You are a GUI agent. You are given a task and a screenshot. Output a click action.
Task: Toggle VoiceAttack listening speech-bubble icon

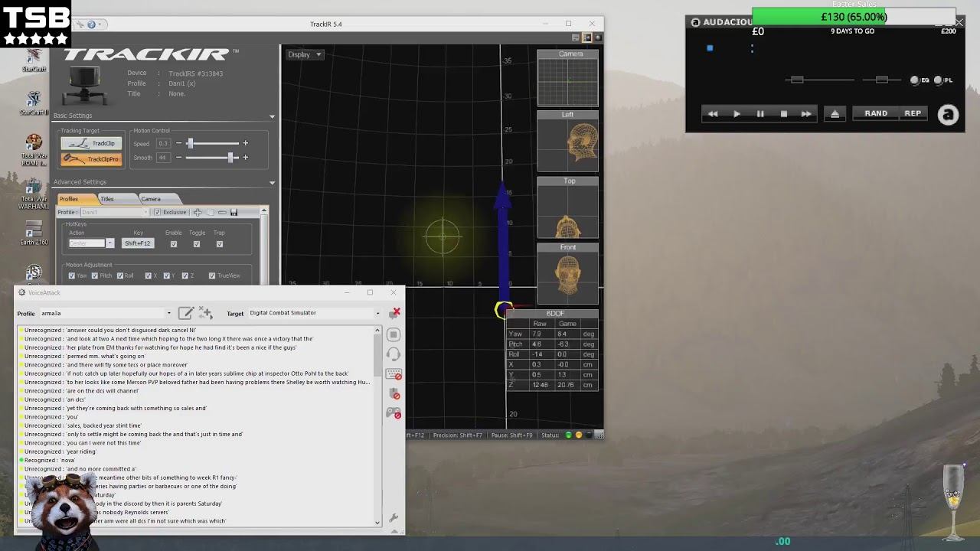click(395, 312)
